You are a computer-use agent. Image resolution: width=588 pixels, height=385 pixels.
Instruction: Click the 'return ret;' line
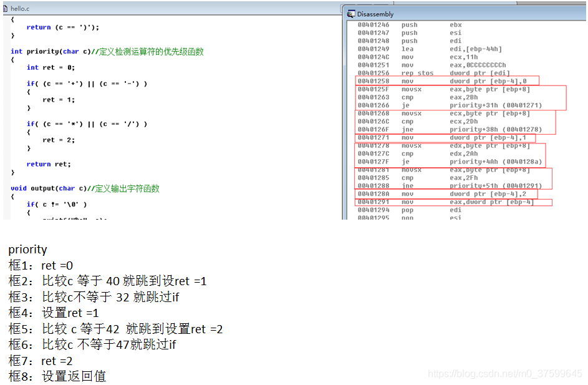coord(49,164)
